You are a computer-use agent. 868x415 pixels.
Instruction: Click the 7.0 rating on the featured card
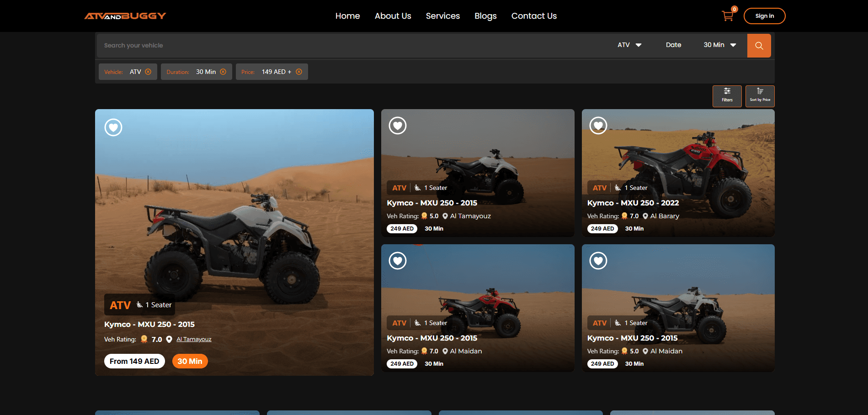tap(156, 339)
